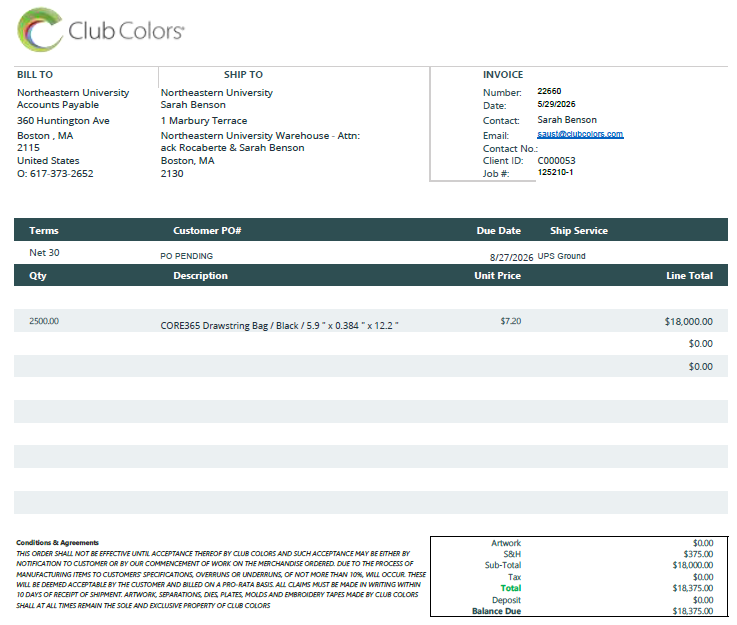This screenshot has height=625, width=737.
Task: Click the Club Colors swirl logo
Action: [40, 30]
